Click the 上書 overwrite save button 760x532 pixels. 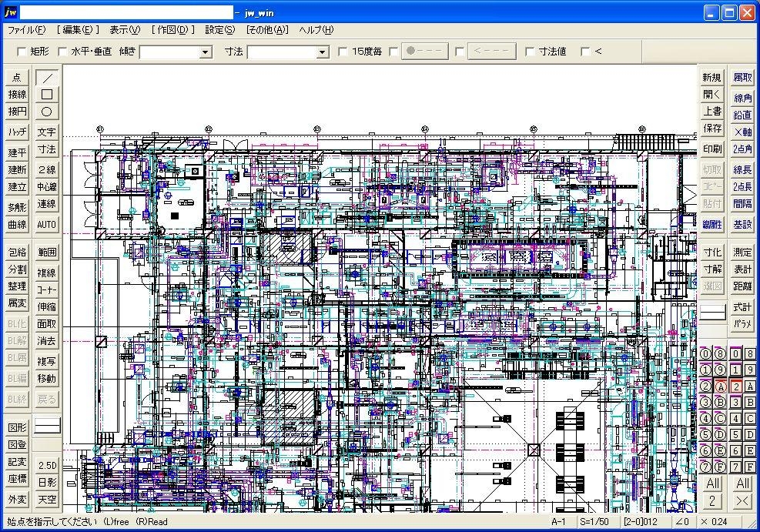(712, 112)
